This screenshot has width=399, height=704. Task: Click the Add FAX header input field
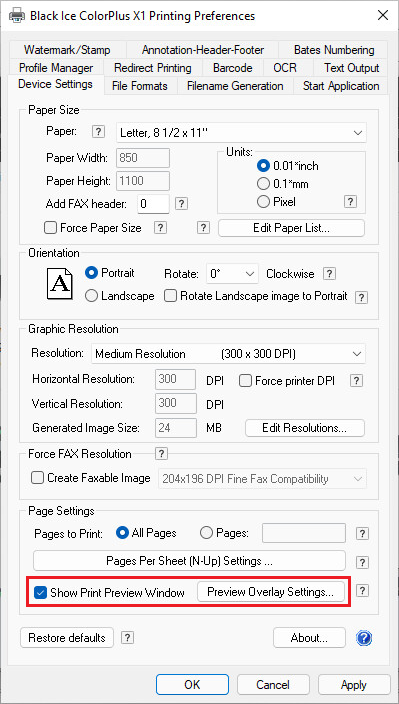tap(153, 204)
